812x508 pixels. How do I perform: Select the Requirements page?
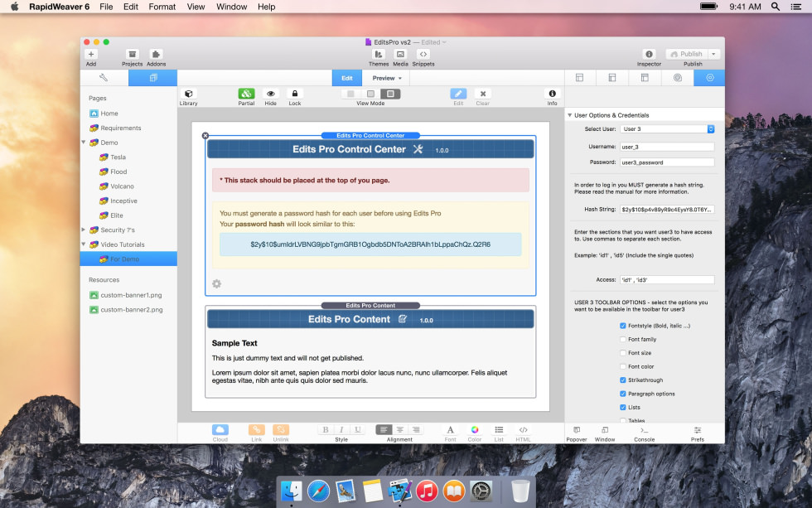(x=121, y=128)
